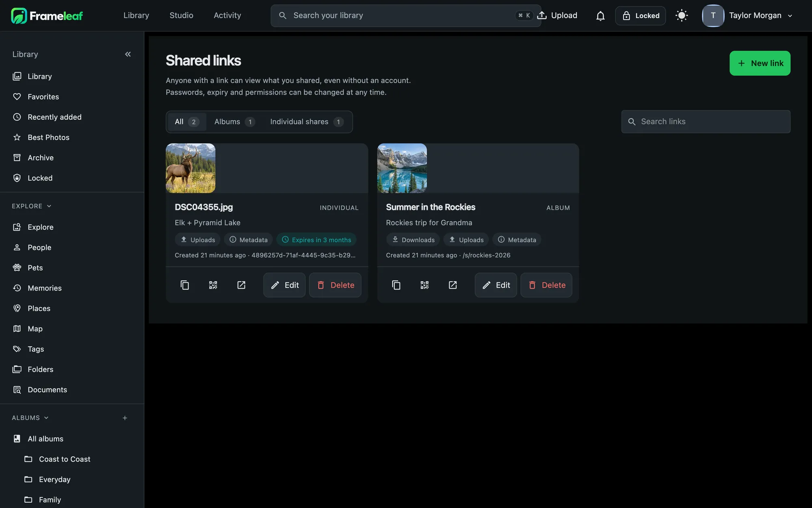
Task: Open Summer in the Rockies link externally
Action: tap(453, 285)
